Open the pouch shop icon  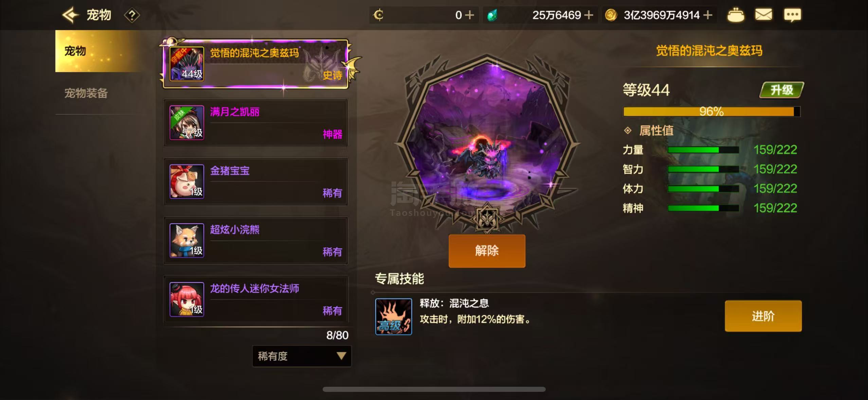[x=736, y=15]
